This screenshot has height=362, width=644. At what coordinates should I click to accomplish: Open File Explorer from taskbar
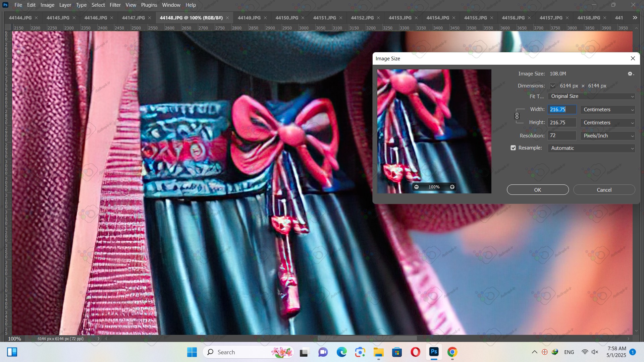tap(378, 352)
